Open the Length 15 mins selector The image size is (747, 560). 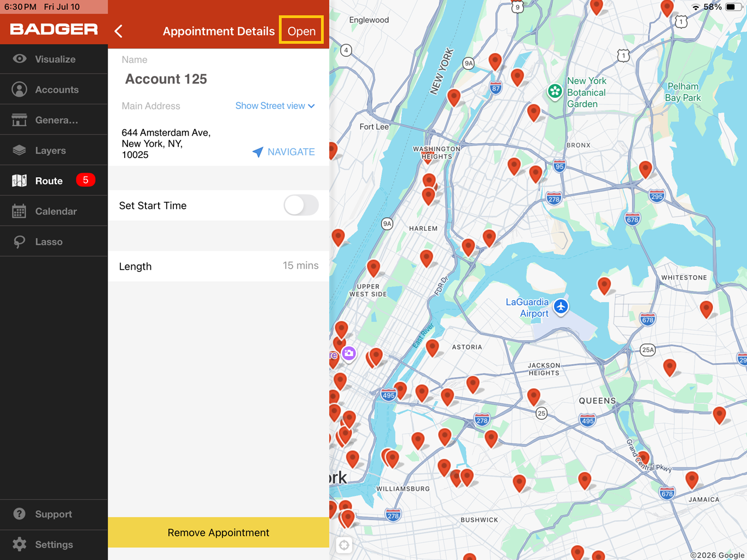coord(219,266)
